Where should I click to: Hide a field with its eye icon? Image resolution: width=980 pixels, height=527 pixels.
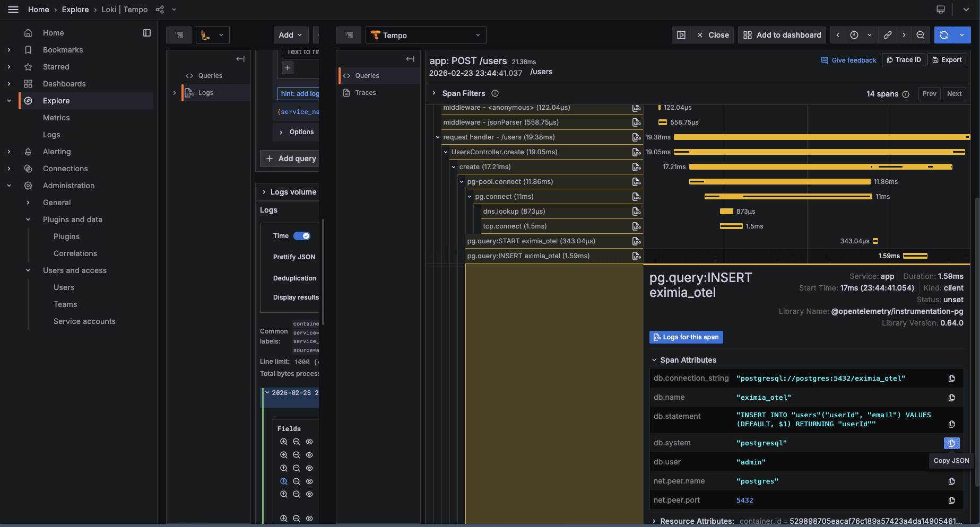point(309,441)
